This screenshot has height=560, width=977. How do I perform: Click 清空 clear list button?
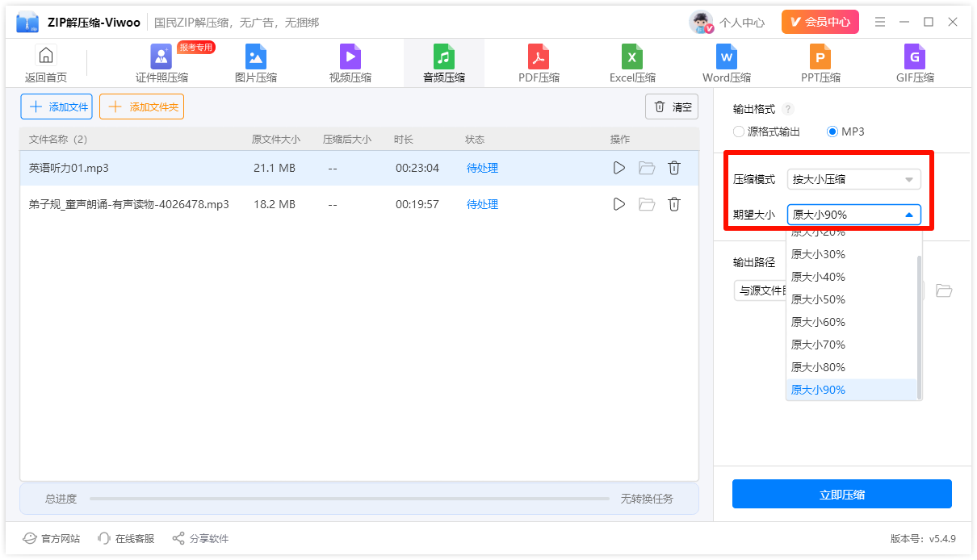[672, 107]
